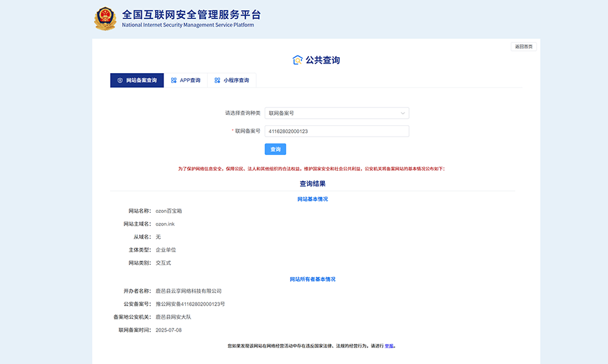Click the authority value 鹿邑县网安大队
This screenshot has height=364, width=608.
174,317
